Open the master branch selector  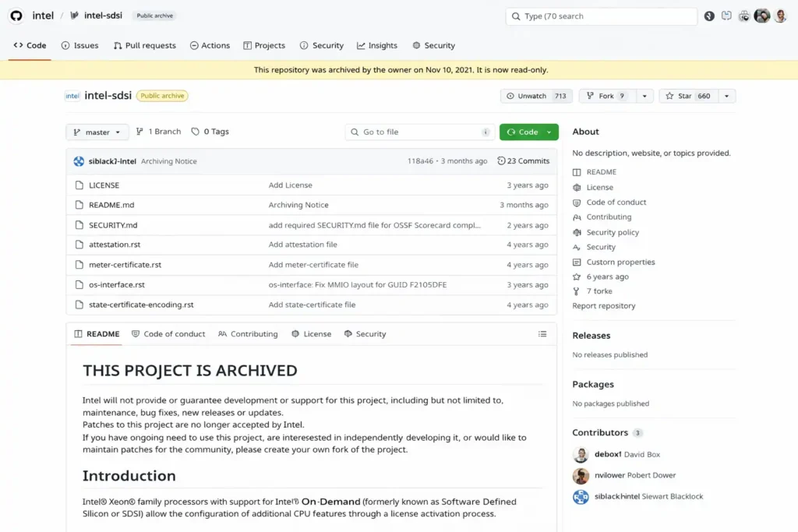97,132
